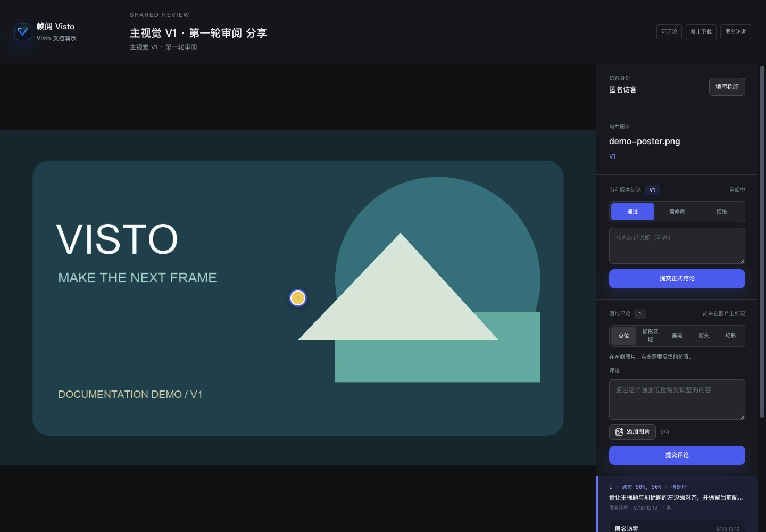
Task: Click the right panel vertical scrollbar
Action: pyautogui.click(x=762, y=242)
